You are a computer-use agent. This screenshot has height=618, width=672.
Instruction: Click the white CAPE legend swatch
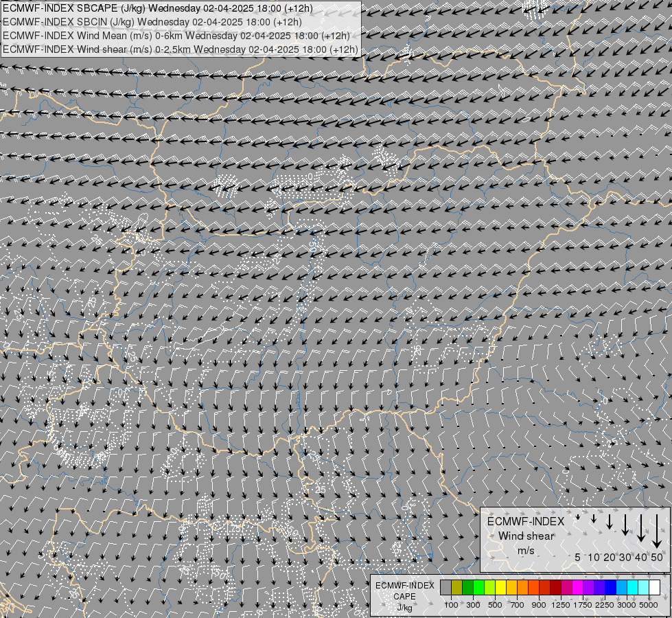[654, 588]
